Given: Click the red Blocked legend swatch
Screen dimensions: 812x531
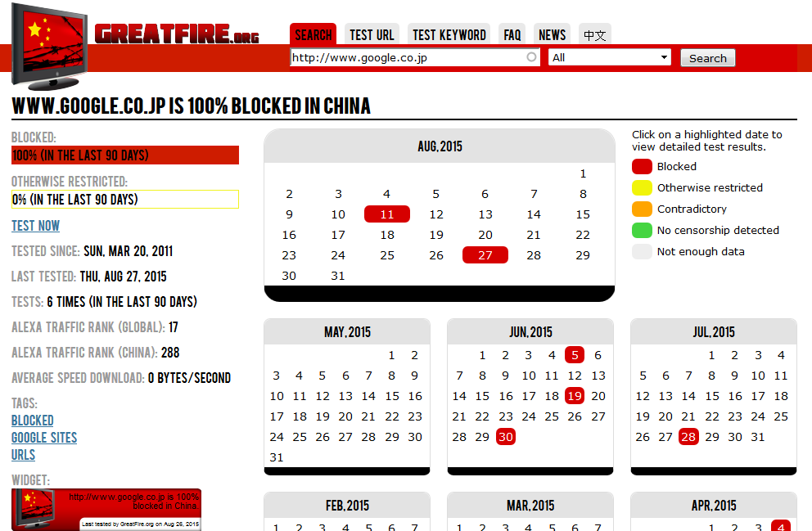Looking at the screenshot, I should click(642, 166).
